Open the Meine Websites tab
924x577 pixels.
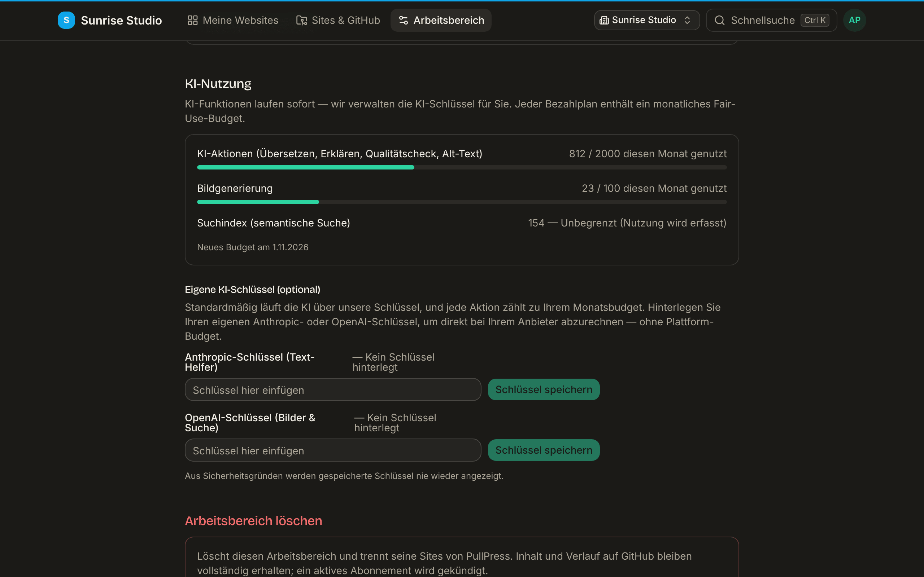(233, 20)
